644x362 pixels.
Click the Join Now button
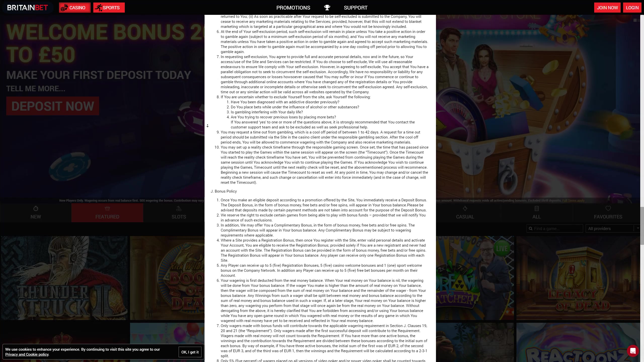coord(607,8)
